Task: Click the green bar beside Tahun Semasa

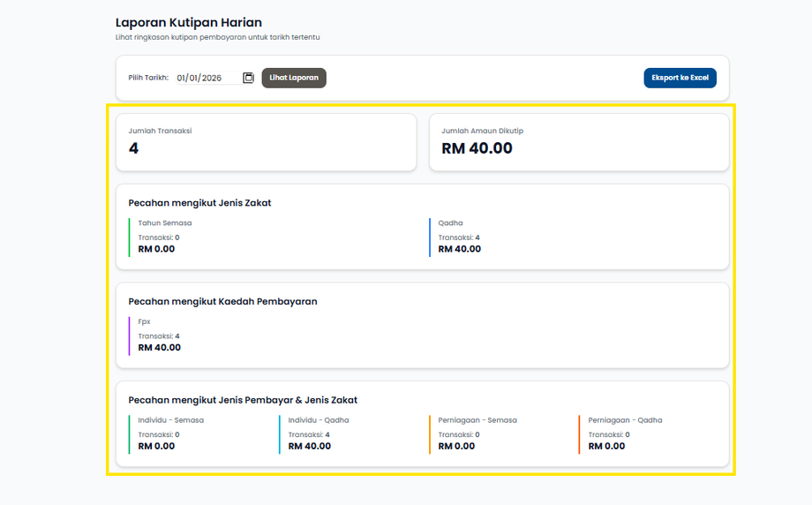Action: click(x=130, y=237)
